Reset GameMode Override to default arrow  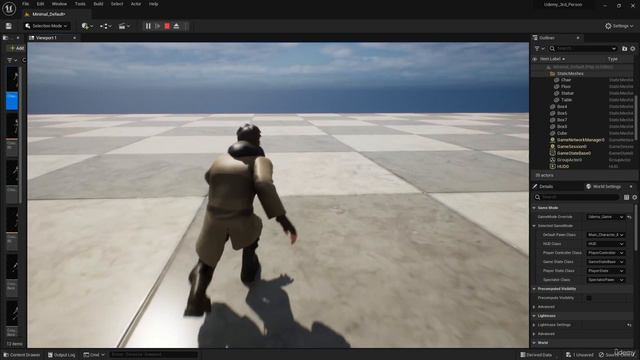(629, 217)
